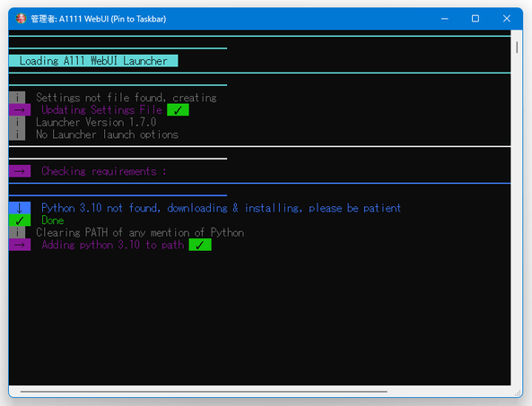Click the gray info icon beside Settings not file found
Image resolution: width=532 pixels, height=406 pixels.
pyautogui.click(x=17, y=98)
